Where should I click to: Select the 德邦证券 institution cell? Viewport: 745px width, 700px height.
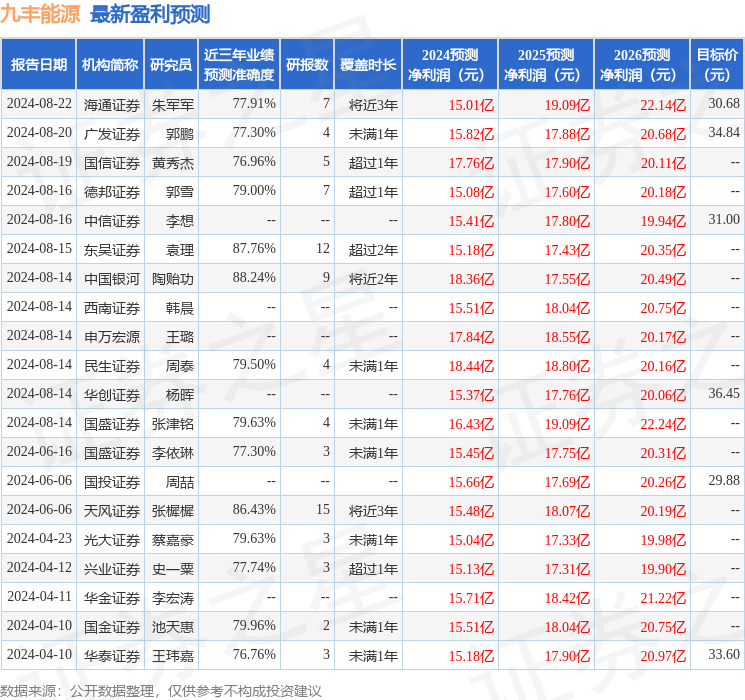112,192
